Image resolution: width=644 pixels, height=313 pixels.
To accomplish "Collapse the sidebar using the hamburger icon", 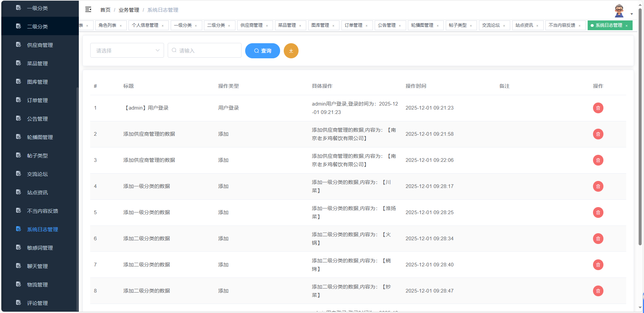I will (x=88, y=10).
